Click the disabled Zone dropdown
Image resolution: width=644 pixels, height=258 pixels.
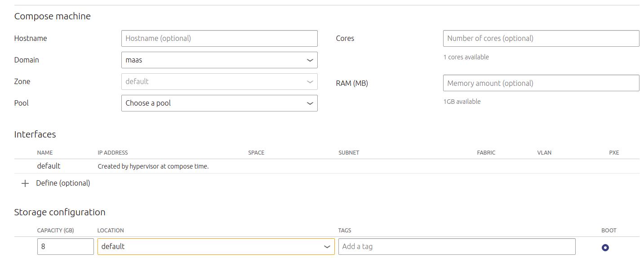[x=219, y=82]
